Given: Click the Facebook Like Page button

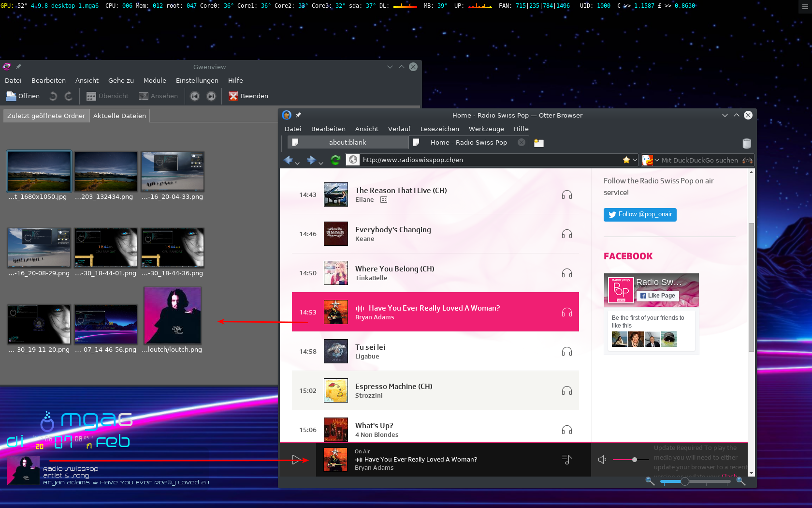Looking at the screenshot, I should point(658,296).
